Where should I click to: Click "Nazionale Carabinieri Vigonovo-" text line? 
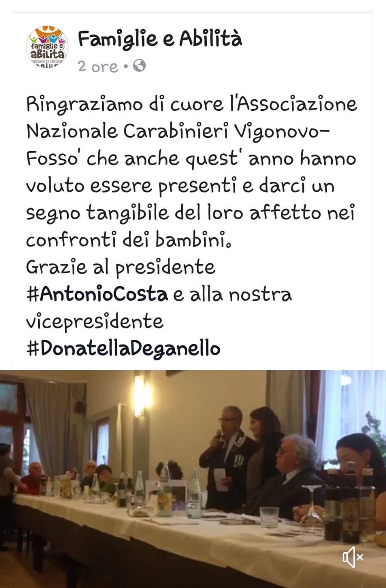click(x=179, y=131)
